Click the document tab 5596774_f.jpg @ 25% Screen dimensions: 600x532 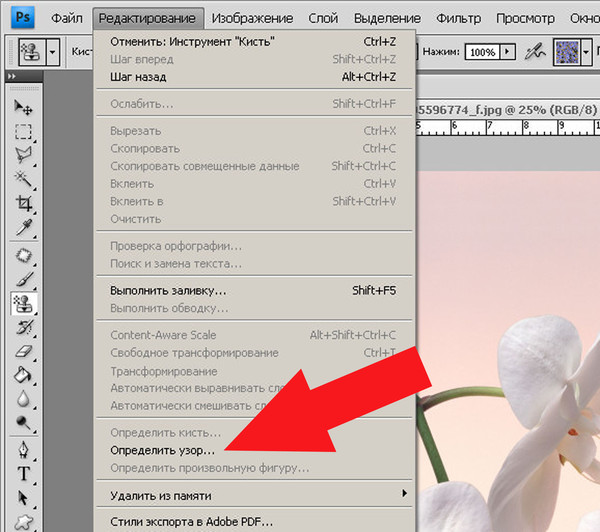pos(507,110)
